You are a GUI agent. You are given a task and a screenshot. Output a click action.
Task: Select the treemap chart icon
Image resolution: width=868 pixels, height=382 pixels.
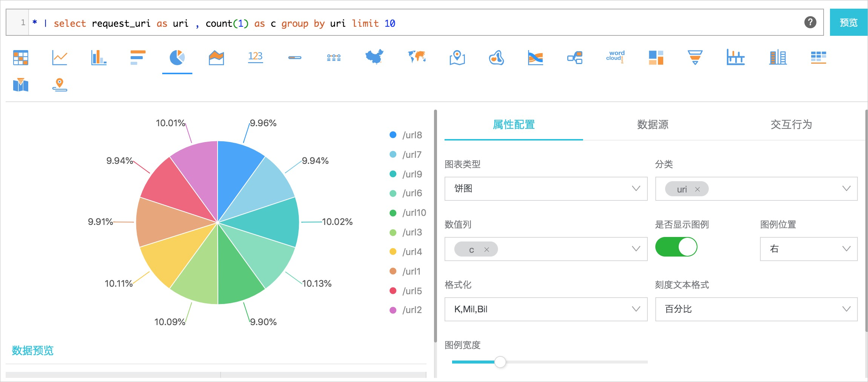[x=656, y=58]
